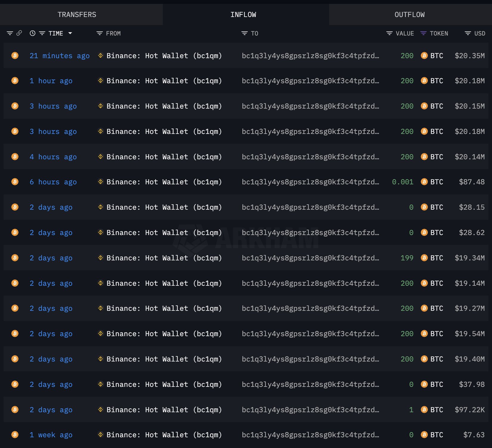Click the chain link icon in header
Screen dimensions: 492x448
tap(19, 33)
